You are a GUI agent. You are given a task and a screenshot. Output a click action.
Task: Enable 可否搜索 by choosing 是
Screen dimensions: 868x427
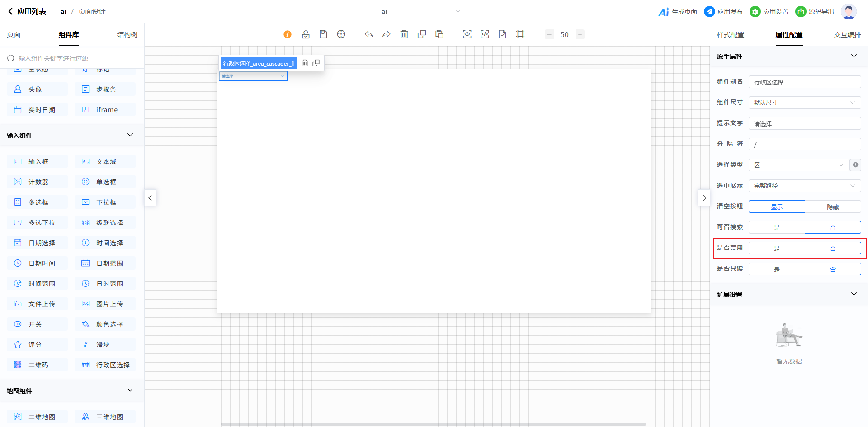click(x=777, y=227)
